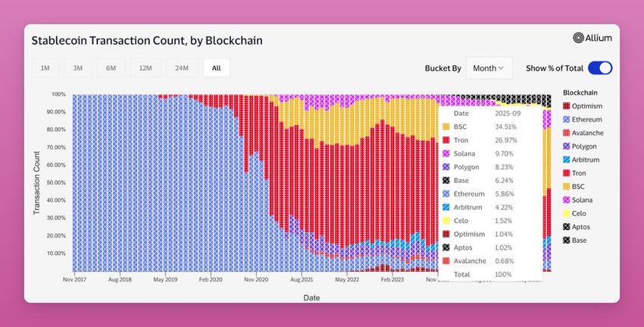Toggle Ethereum legend icon
Viewport: 644px width, 327px height.
click(x=567, y=120)
